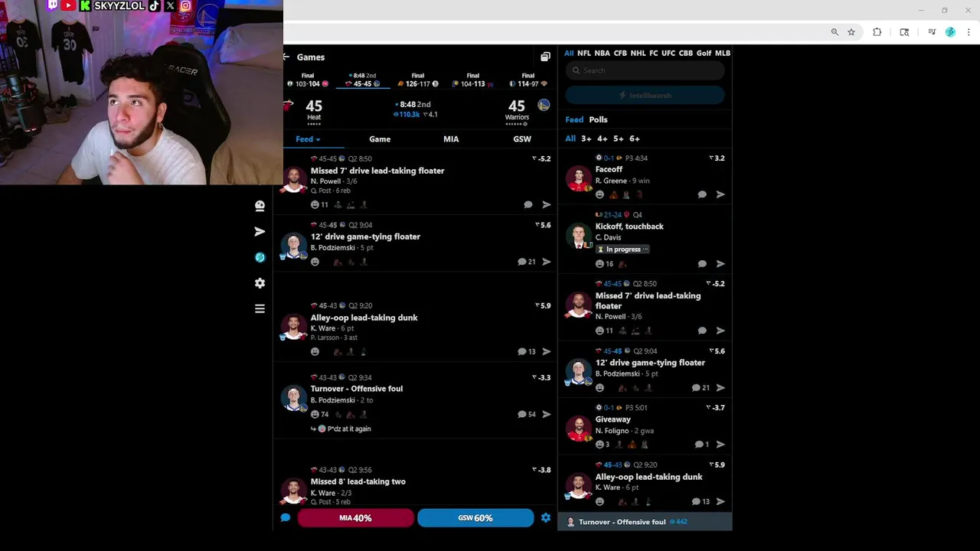Click the zoom magnifier icon in address bar
This screenshot has height=551, width=980.
[835, 32]
